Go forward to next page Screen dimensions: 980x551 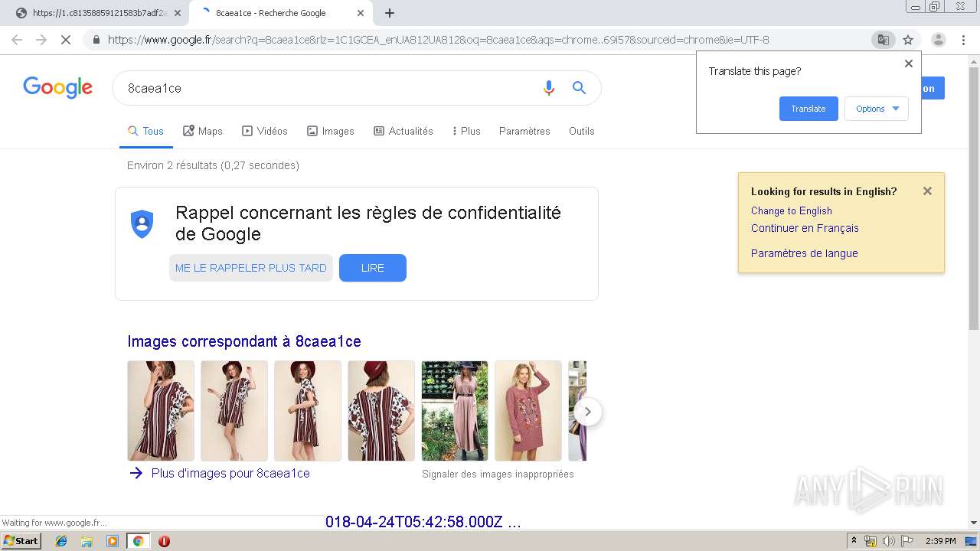tap(41, 40)
